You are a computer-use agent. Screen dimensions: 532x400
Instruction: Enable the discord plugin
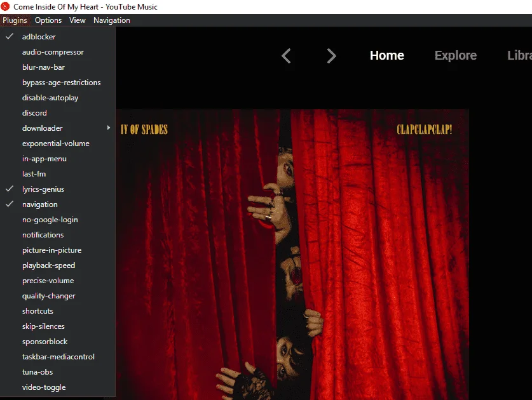click(58, 113)
